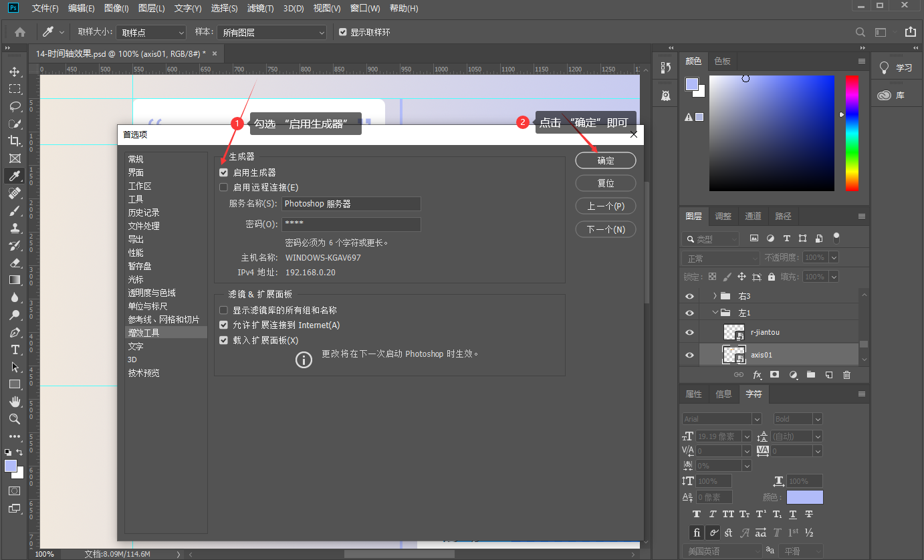Click the character 颜色 color swatch
Image resolution: width=924 pixels, height=560 pixels.
pyautogui.click(x=805, y=497)
